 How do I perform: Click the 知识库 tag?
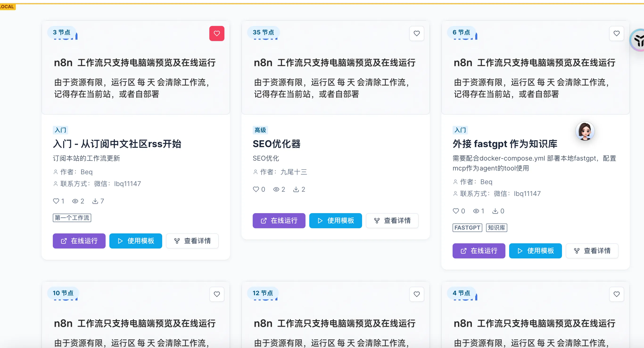(496, 228)
